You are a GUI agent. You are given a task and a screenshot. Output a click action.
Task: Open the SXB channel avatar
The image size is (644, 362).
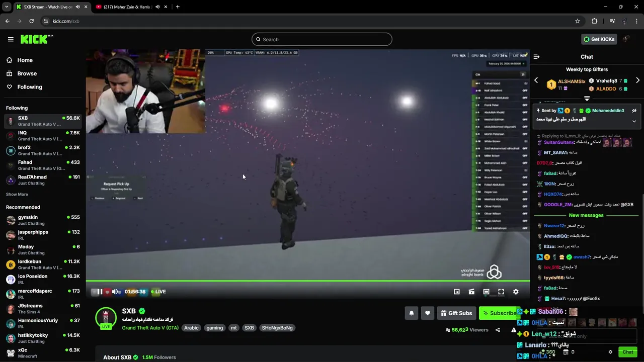tap(106, 318)
